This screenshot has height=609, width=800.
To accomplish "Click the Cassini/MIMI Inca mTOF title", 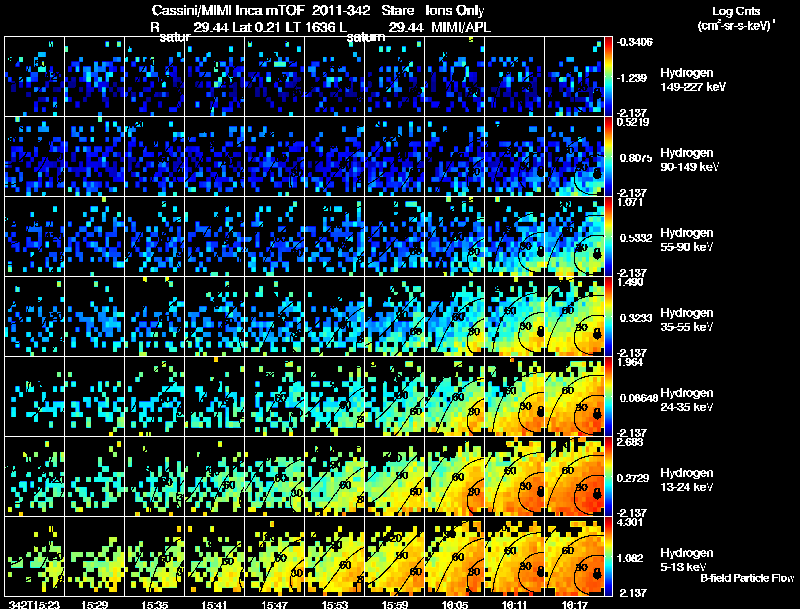I will (x=228, y=10).
